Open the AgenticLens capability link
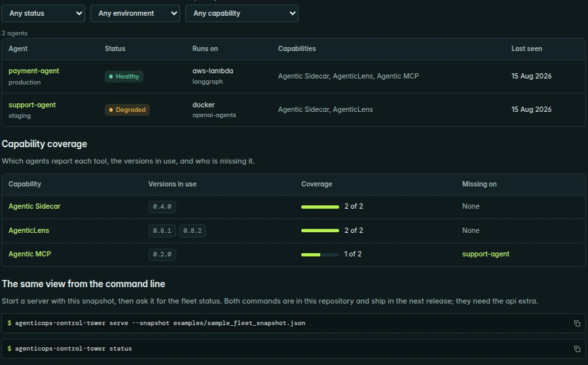Screen dimensions: 588x365 (x=29, y=230)
